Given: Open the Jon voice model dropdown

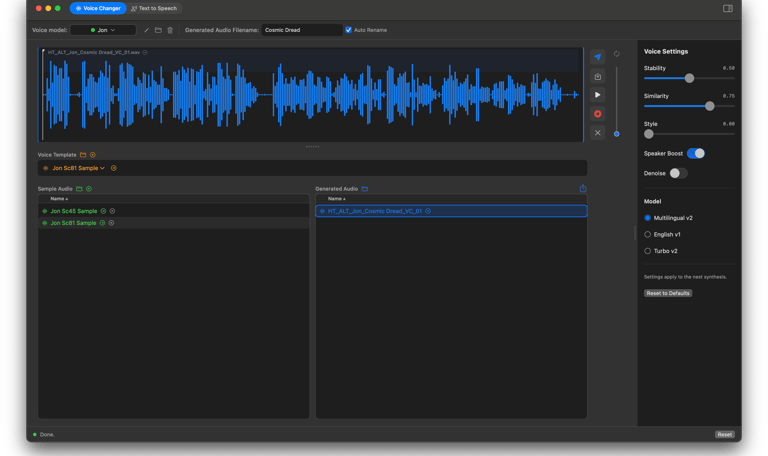Looking at the screenshot, I should 103,30.
